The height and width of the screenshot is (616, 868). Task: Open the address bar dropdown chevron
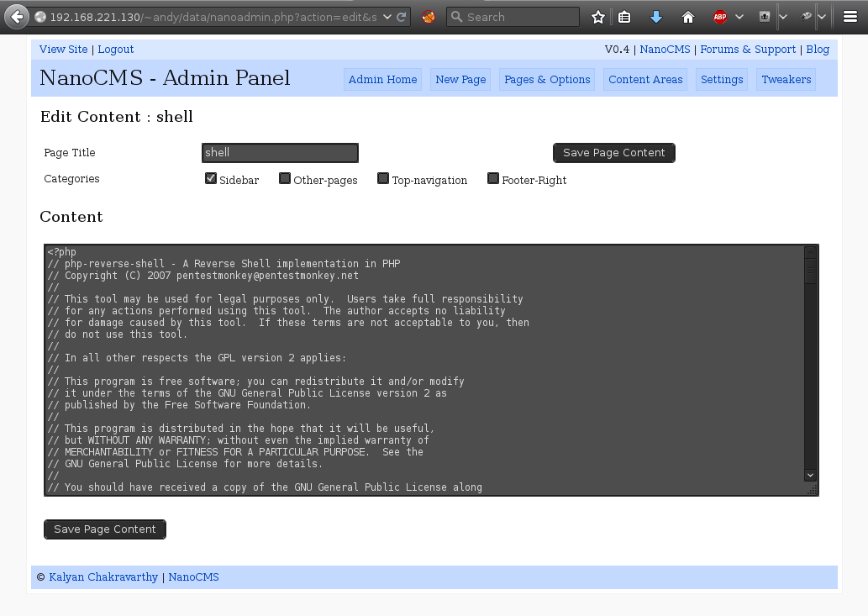pyautogui.click(x=388, y=15)
